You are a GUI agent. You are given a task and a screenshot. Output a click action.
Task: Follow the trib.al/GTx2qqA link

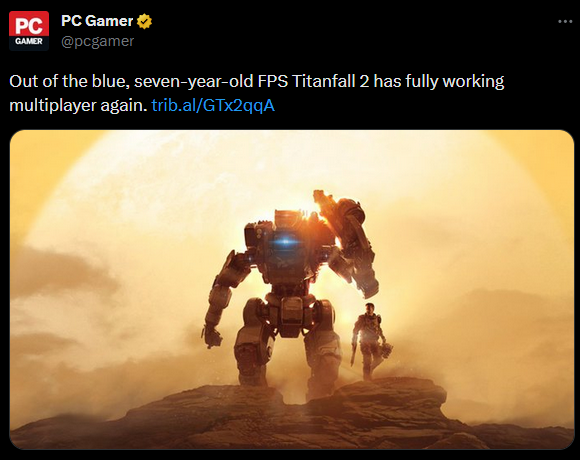(x=213, y=105)
